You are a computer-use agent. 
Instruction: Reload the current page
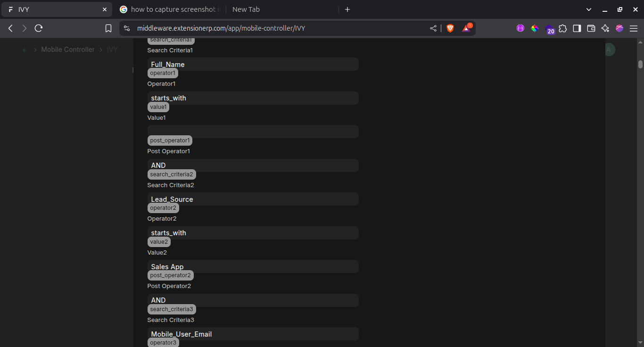39,28
